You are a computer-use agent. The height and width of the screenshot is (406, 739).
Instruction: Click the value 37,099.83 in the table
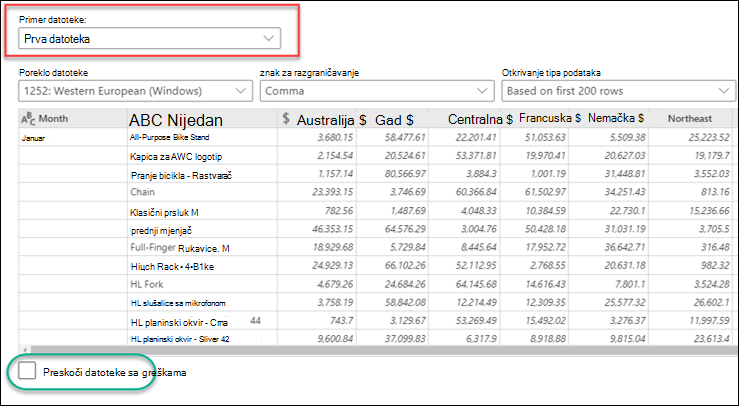405,339
